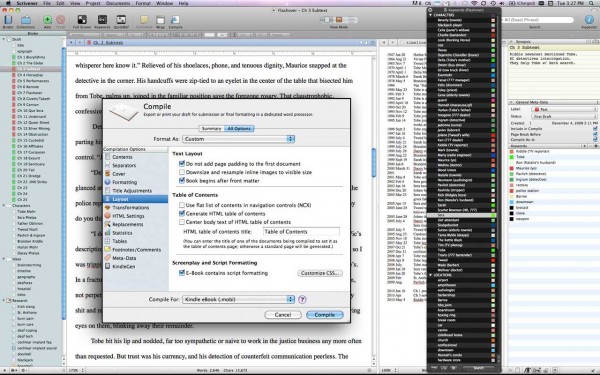The height and width of the screenshot is (375, 600).
Task: Click the Cancel button
Action: [x=283, y=315]
